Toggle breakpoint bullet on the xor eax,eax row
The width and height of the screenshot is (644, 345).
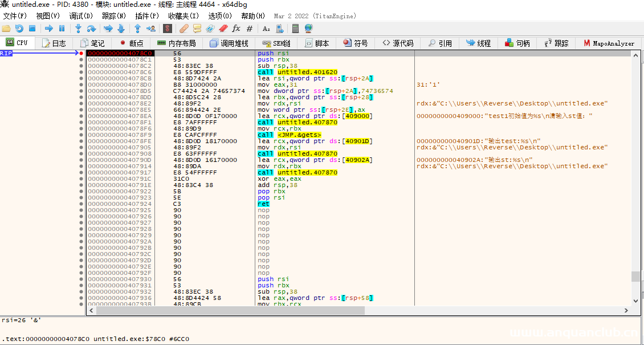pos(81,178)
